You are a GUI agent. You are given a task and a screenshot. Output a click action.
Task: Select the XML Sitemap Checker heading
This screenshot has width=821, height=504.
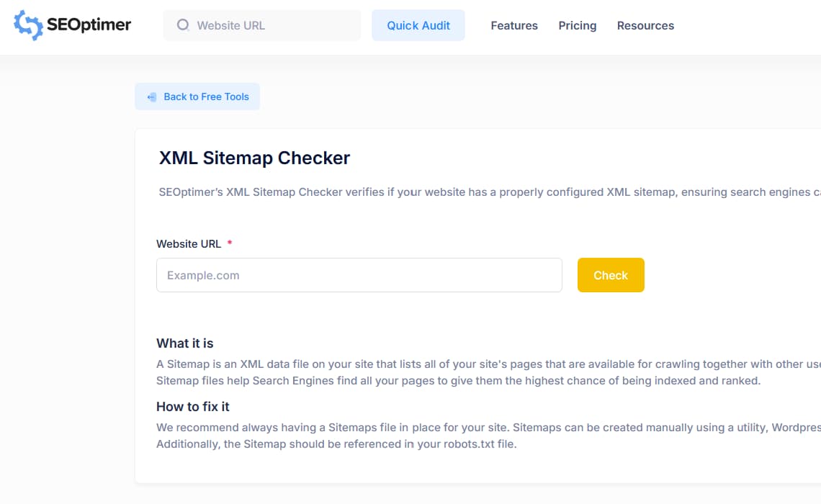pyautogui.click(x=254, y=158)
